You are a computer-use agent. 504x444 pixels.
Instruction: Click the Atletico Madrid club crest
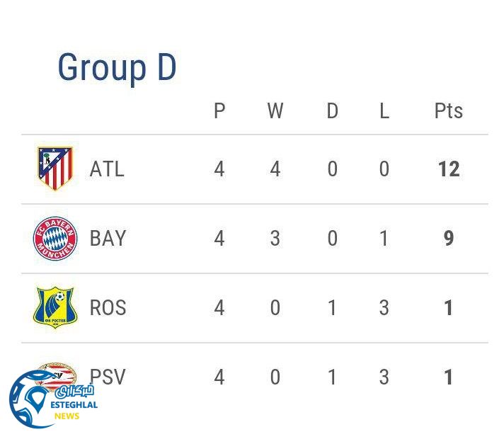55,169
